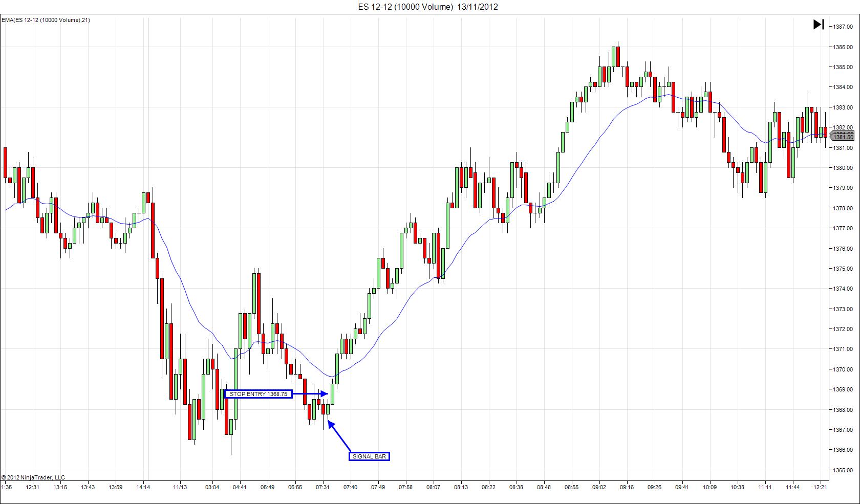Select the 1385.00 price level label
Screen dimensions: 860x504
click(843, 67)
